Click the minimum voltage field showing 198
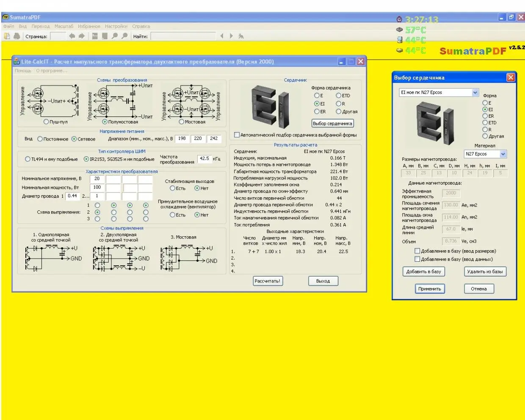Image resolution: width=525 pixels, height=420 pixels. [x=182, y=138]
